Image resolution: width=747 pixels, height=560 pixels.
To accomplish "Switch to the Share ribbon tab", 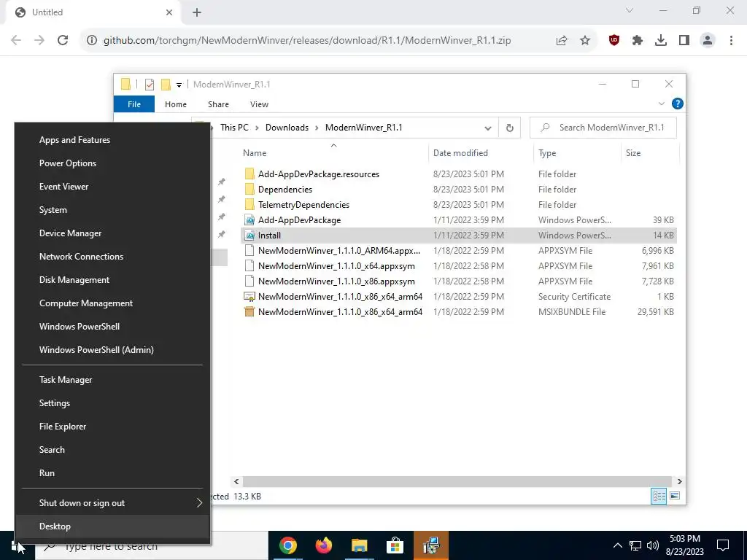I will (x=218, y=104).
